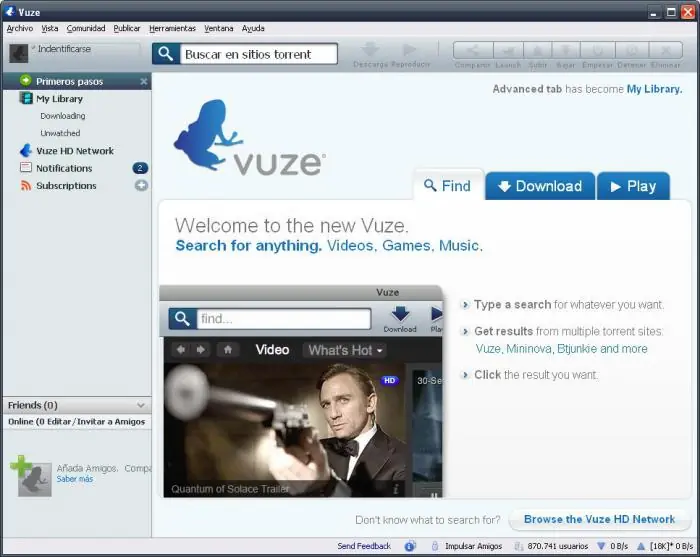Click the Detener stop toolbar icon
This screenshot has width=700, height=557.
[632, 50]
